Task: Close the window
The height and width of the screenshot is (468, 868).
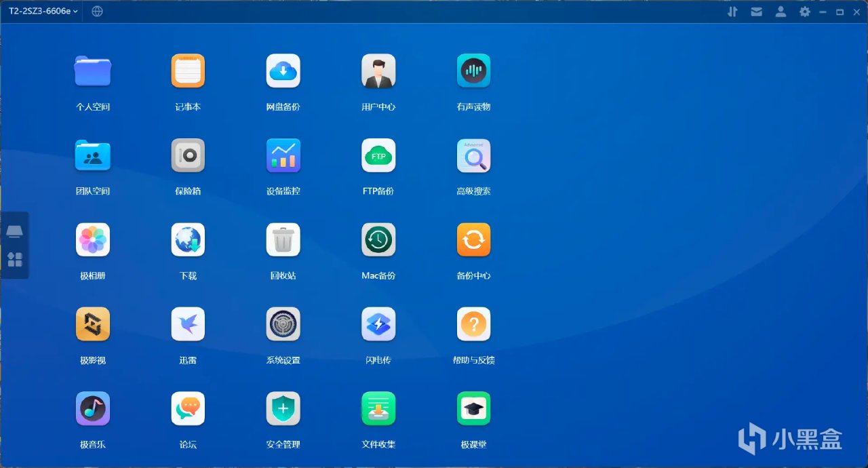Action: tap(856, 12)
